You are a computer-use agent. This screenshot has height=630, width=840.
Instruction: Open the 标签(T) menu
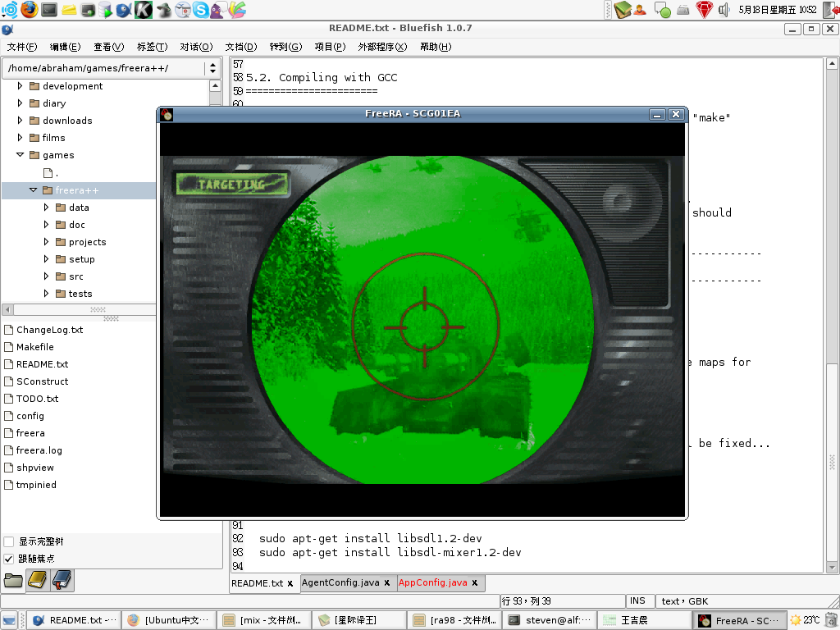152,47
